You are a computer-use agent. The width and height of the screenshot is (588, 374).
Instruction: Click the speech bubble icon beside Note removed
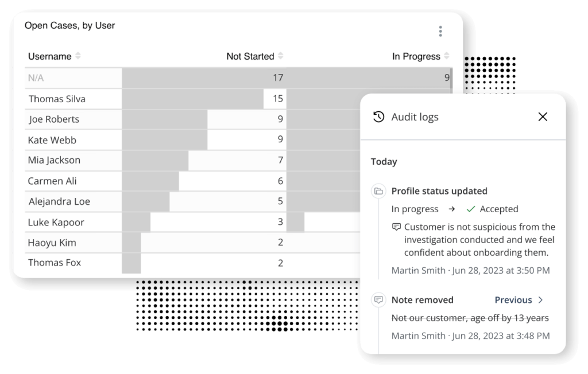tap(380, 299)
